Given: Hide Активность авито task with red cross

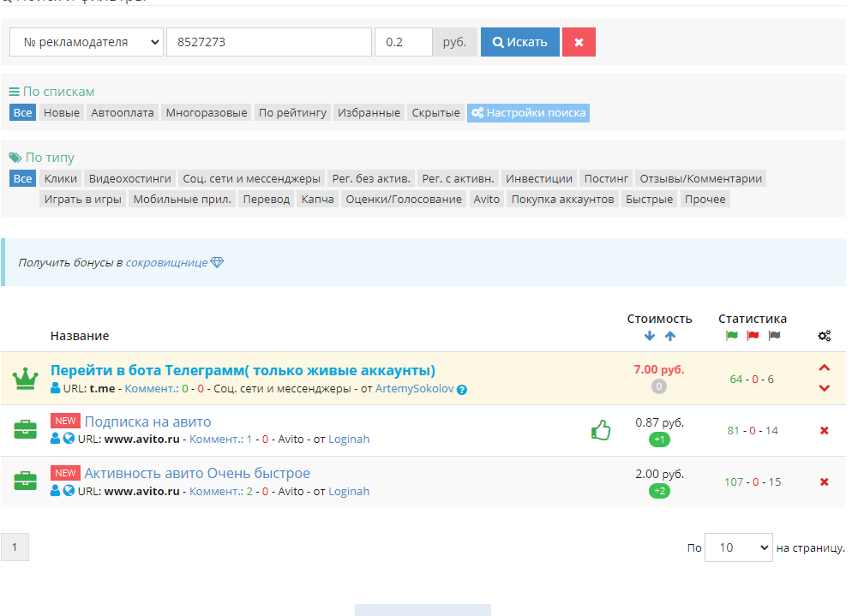Looking at the screenshot, I should tap(824, 482).
